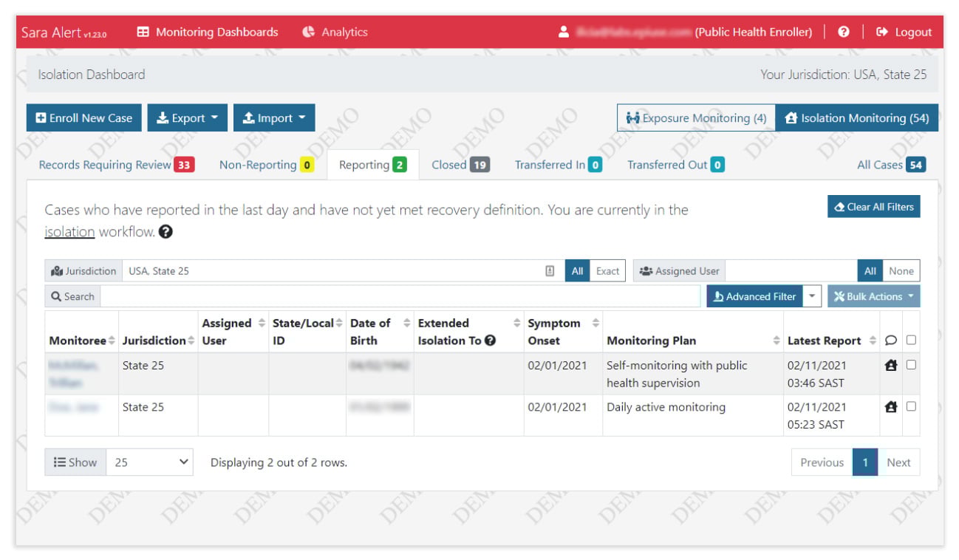Open Analytics in navigation bar

pyautogui.click(x=335, y=32)
